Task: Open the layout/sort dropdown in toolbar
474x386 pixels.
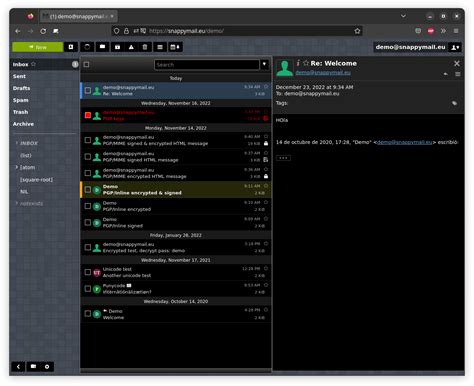Action: click(175, 47)
